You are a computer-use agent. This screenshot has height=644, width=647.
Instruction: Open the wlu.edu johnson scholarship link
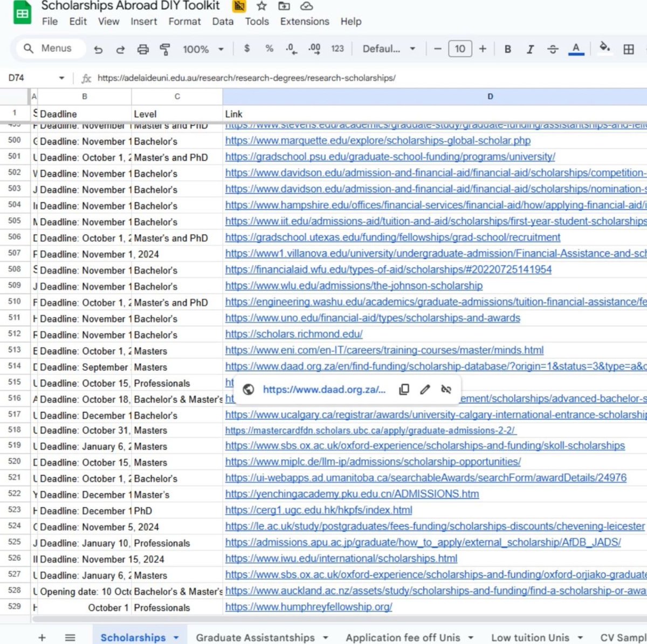coord(354,286)
